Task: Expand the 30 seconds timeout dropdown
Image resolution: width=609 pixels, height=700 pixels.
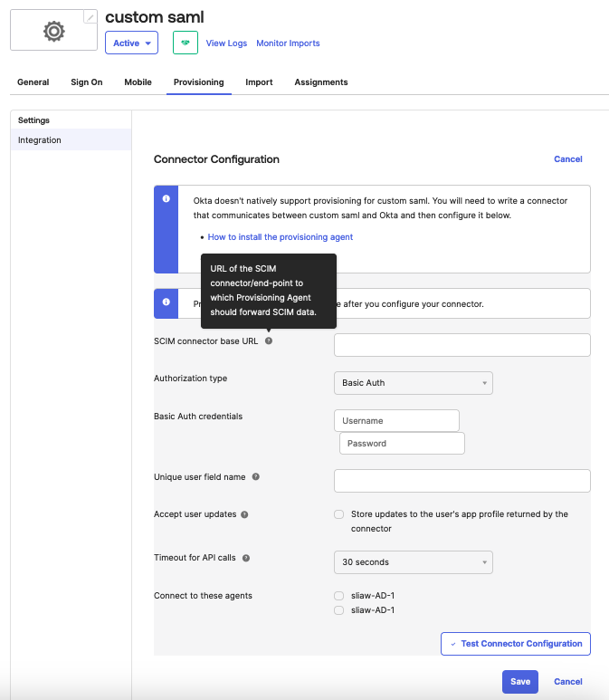Action: [x=413, y=562]
